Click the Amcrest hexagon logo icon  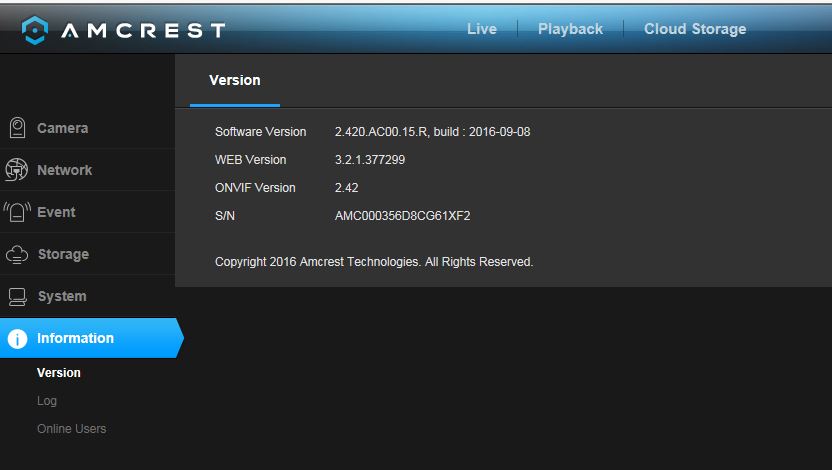click(35, 30)
